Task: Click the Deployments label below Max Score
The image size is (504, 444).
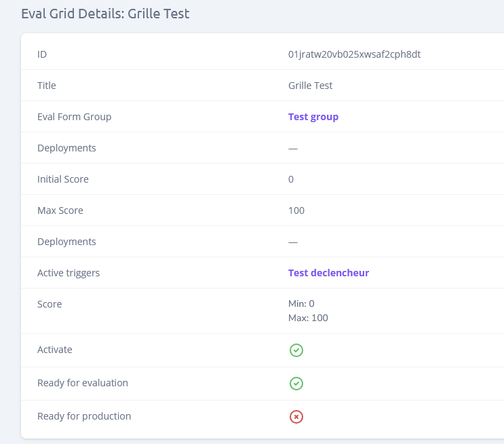Action: (x=66, y=242)
